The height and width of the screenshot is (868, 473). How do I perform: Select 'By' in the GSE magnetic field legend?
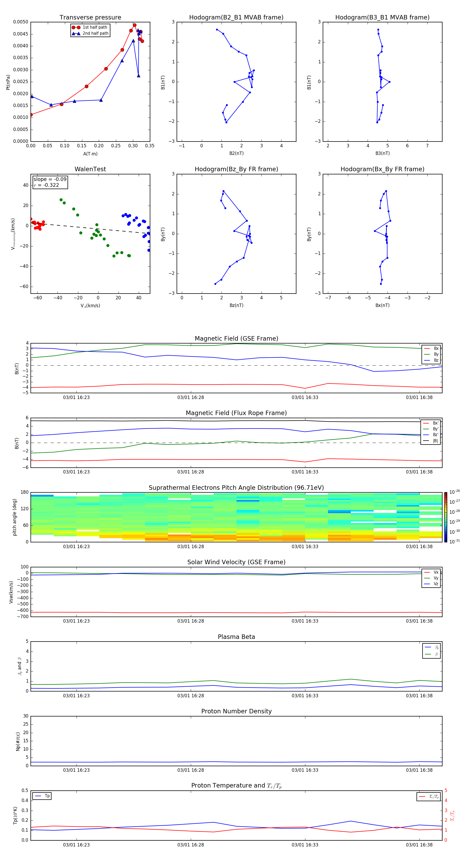pos(431,354)
